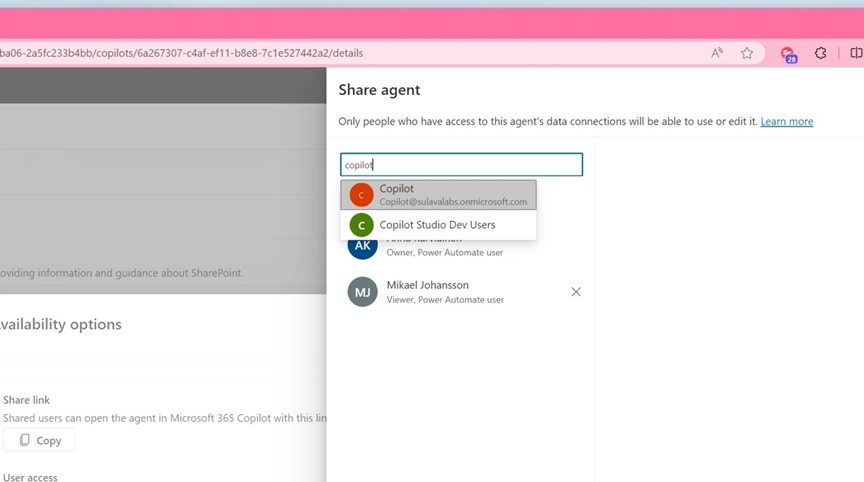
Task: Select the Mikael Johansson name
Action: [x=427, y=285]
